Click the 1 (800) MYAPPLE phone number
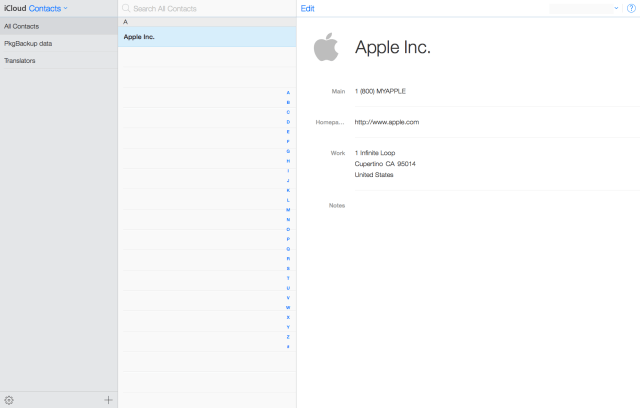640x408 pixels. [x=380, y=91]
